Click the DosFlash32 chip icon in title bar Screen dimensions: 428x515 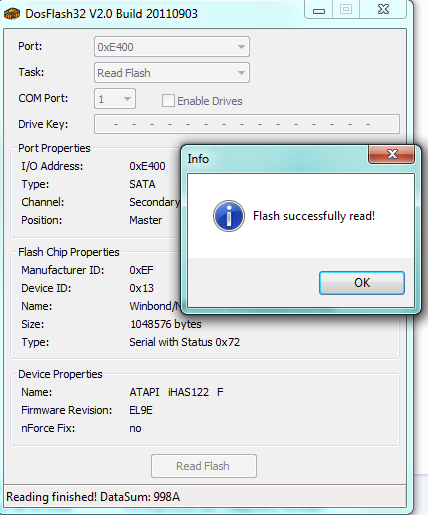coord(12,14)
